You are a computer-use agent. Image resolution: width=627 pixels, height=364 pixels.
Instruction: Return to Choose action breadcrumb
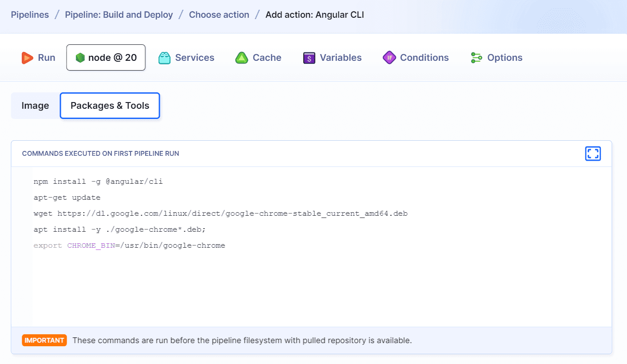point(219,15)
